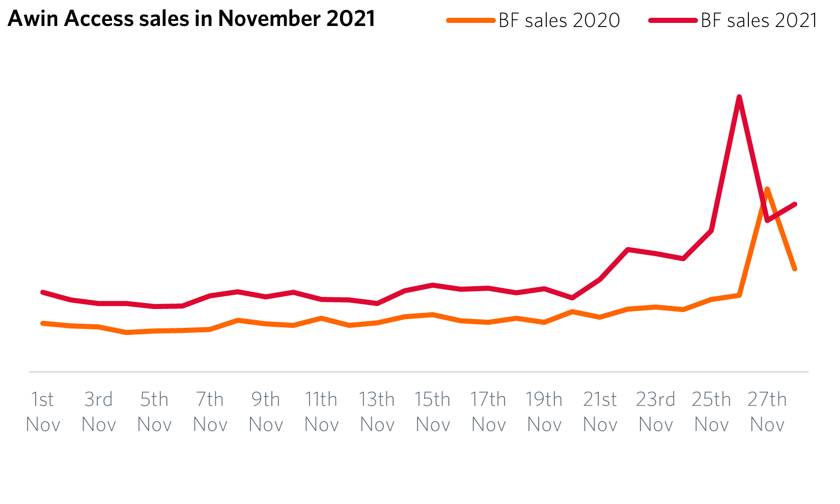Image resolution: width=840 pixels, height=504 pixels.
Task: Click the red 2021 line's highest peak
Action: pos(739,97)
